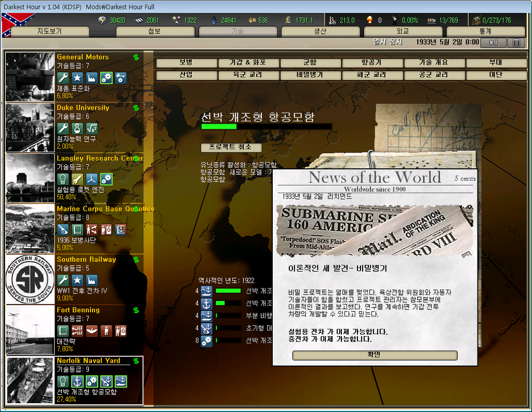Click the square button right of pause

point(516,43)
